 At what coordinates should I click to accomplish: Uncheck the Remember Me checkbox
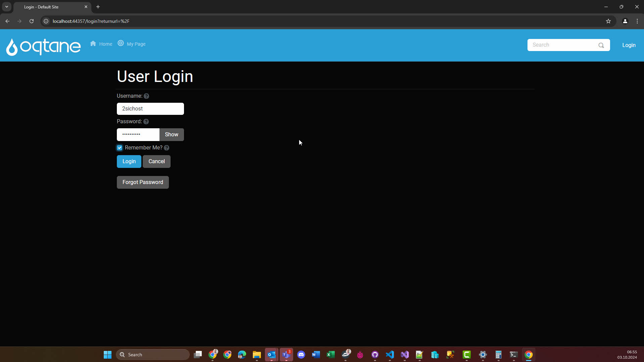coord(120,148)
